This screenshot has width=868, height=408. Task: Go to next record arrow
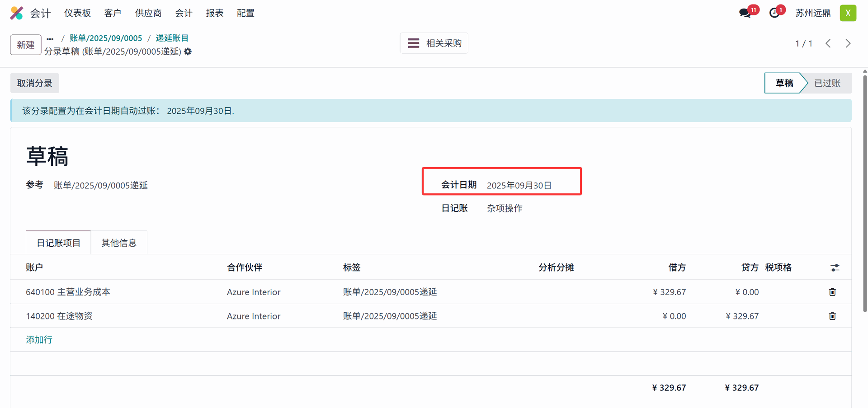pyautogui.click(x=848, y=43)
